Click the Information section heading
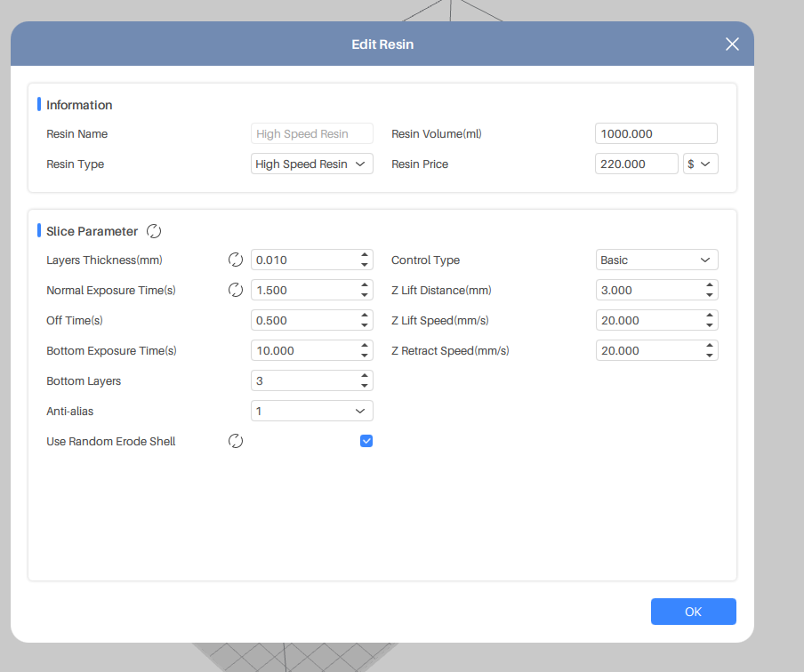This screenshot has width=804, height=672. [79, 105]
